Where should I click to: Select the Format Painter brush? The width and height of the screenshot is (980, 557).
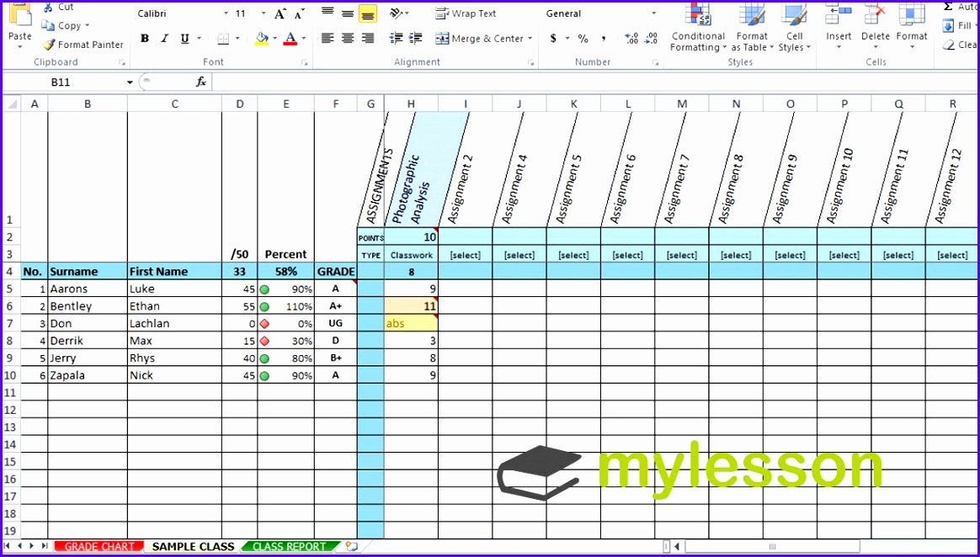tap(49, 45)
